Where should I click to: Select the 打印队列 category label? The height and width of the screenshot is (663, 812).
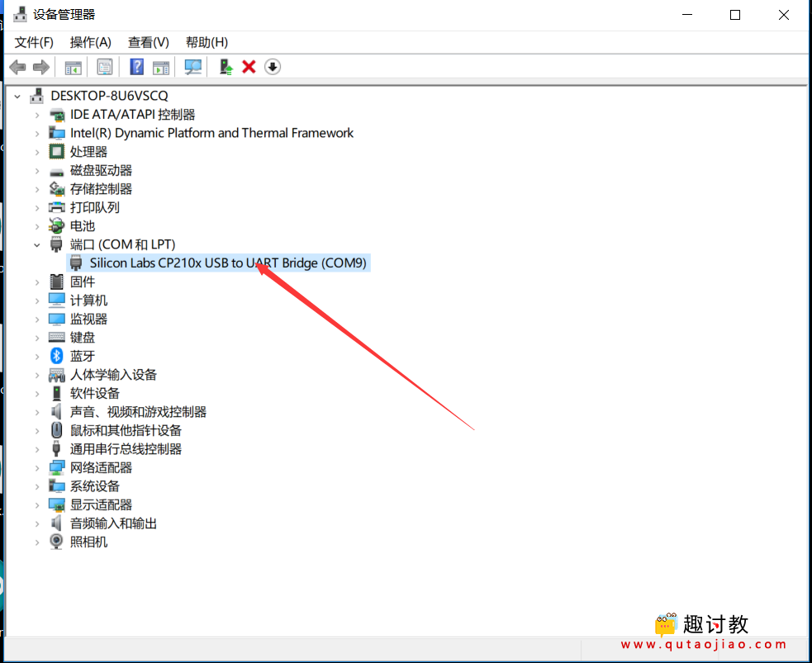(95, 207)
